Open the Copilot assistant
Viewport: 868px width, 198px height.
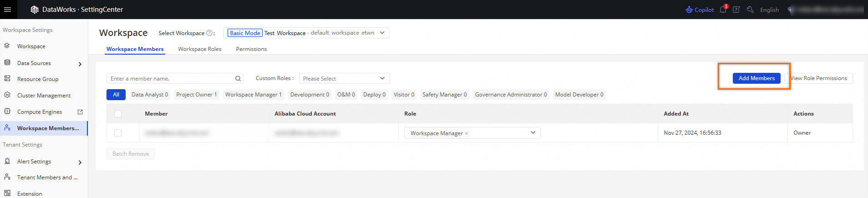coord(700,10)
